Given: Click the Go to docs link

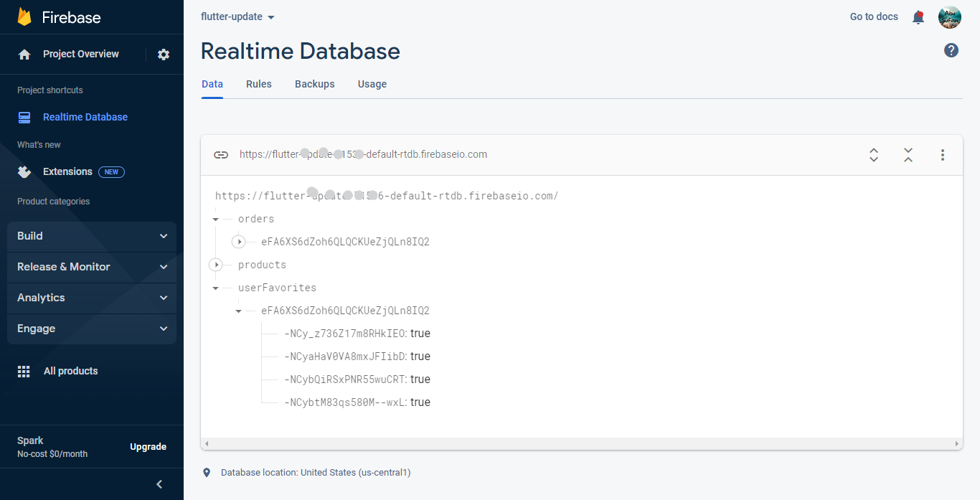Looking at the screenshot, I should click(x=874, y=16).
